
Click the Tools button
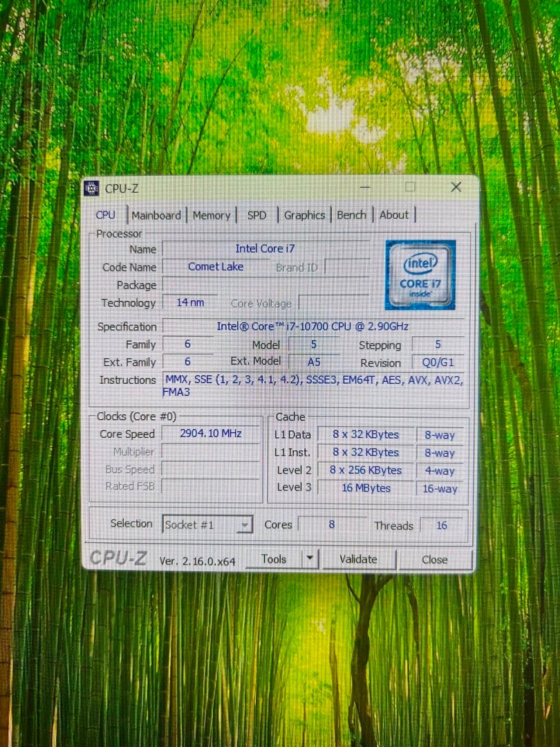274,559
